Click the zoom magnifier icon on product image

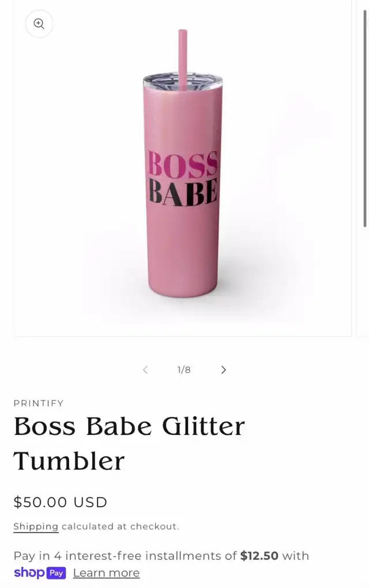tap(39, 24)
